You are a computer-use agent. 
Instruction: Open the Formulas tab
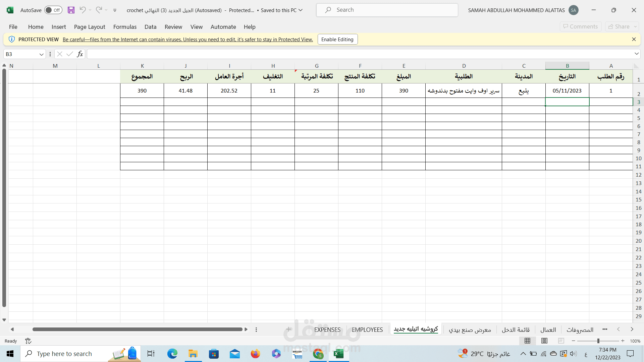(x=125, y=27)
